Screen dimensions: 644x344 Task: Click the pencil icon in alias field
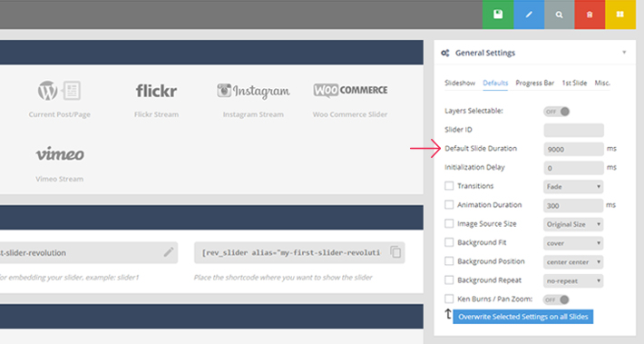click(x=169, y=252)
